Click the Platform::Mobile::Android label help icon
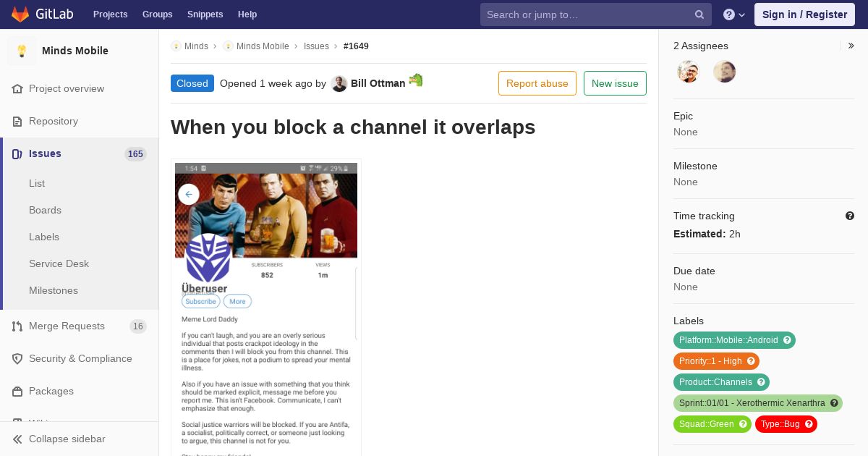The image size is (868, 456). 787,340
